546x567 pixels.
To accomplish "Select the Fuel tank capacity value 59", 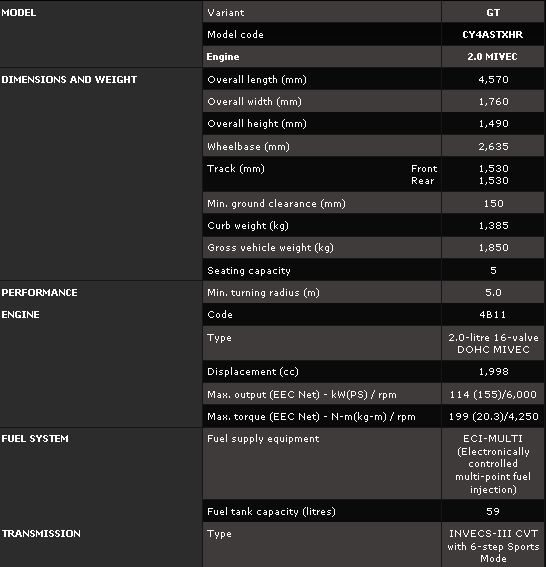I will click(x=493, y=511).
